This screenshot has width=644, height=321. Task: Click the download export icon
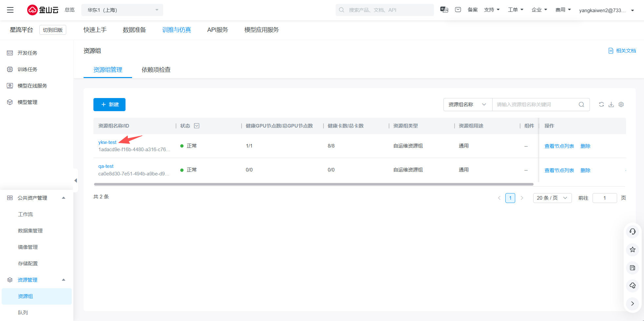[x=611, y=105]
